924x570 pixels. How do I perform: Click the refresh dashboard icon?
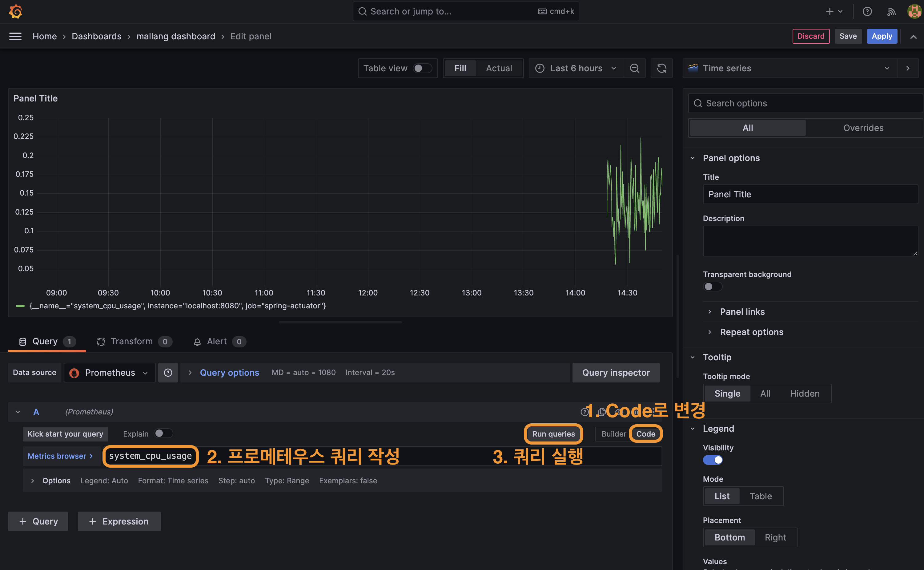click(x=661, y=68)
